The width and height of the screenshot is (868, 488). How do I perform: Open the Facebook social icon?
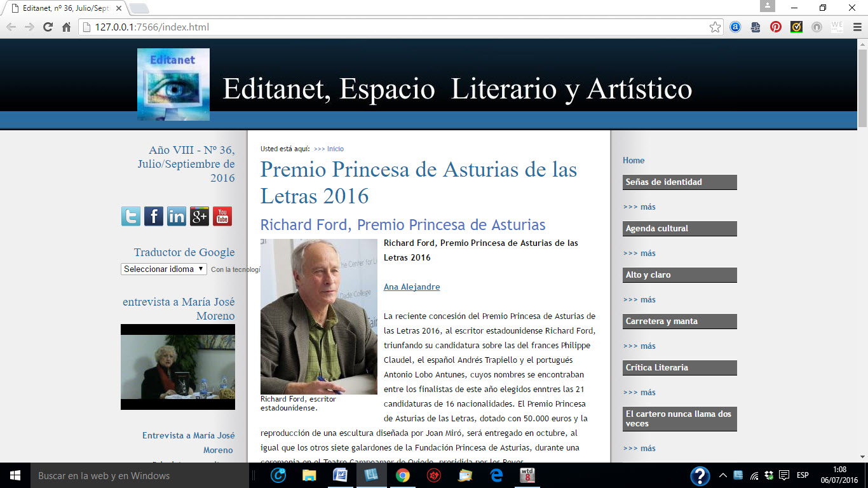click(154, 216)
